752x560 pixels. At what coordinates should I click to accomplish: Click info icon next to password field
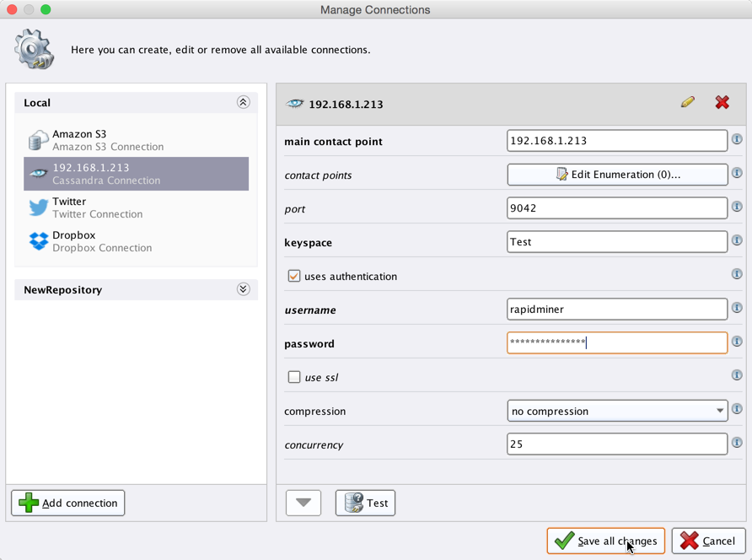coord(737,342)
